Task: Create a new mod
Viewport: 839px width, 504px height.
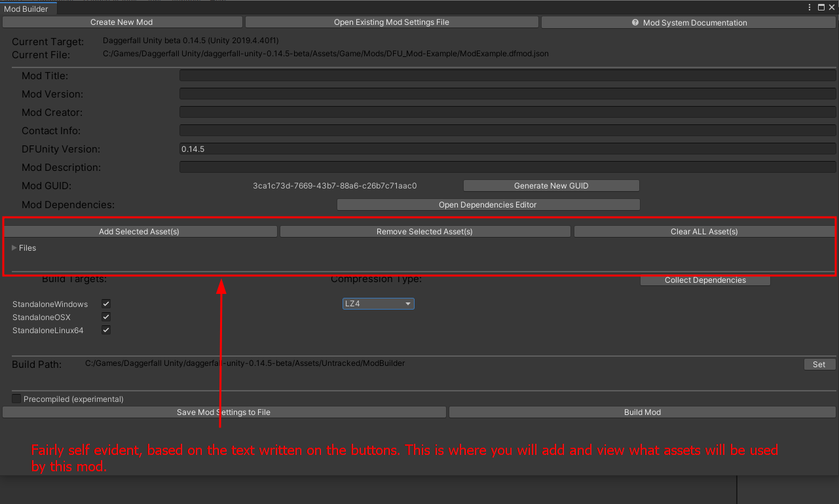Action: pos(122,22)
